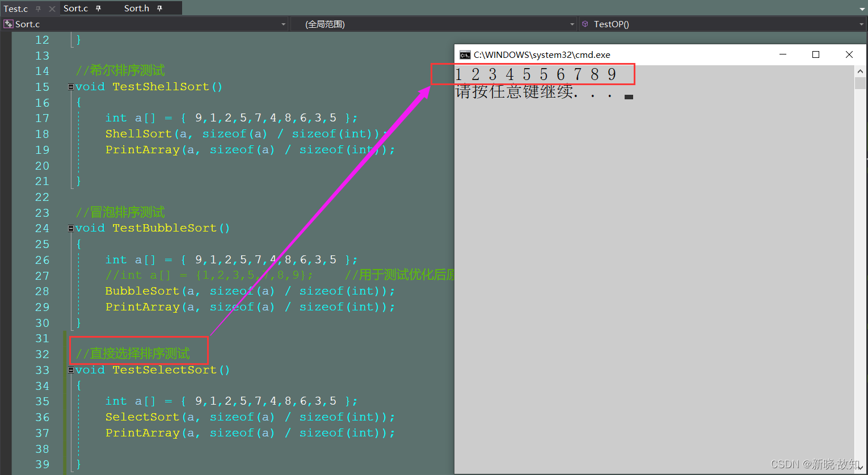Pin the Test.c tab
This screenshot has width=868, height=475.
39,9
